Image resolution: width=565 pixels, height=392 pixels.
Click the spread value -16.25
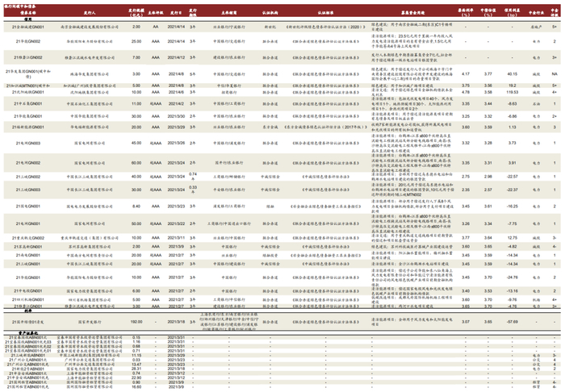coord(512,206)
